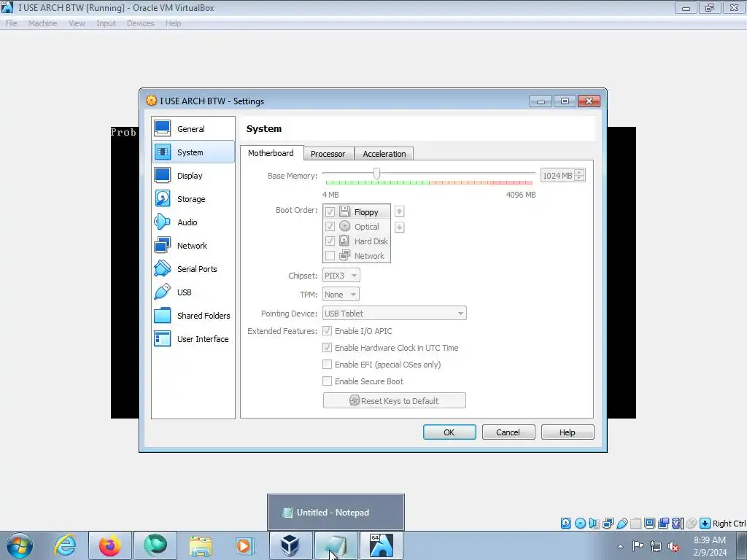Click the optical drive status bar icon

tap(580, 524)
